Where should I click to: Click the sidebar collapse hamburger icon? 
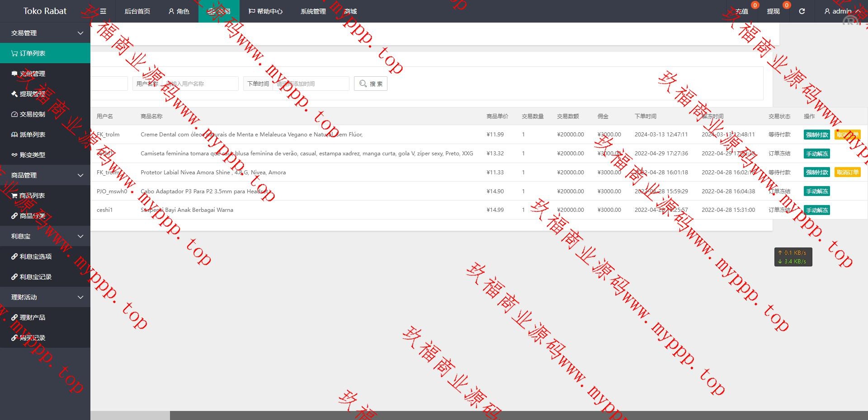103,11
